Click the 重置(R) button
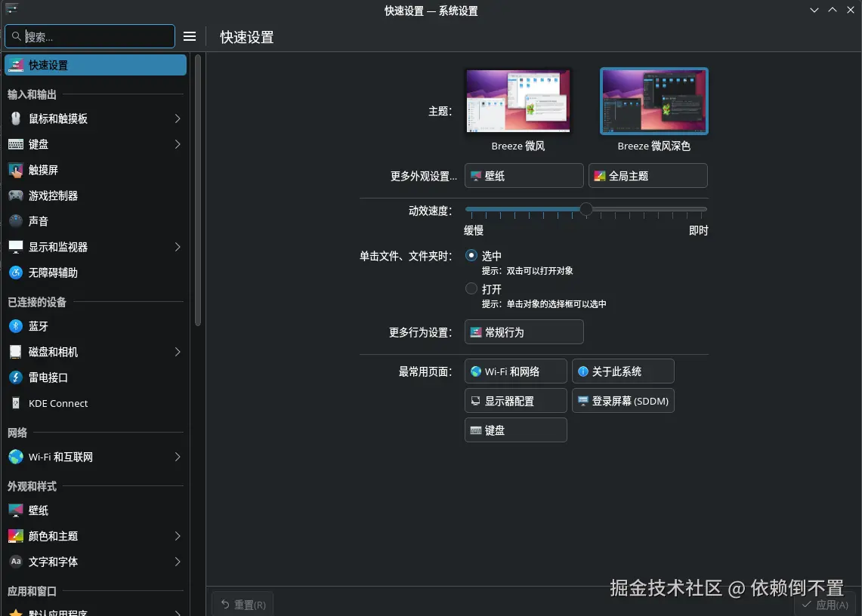 click(243, 605)
